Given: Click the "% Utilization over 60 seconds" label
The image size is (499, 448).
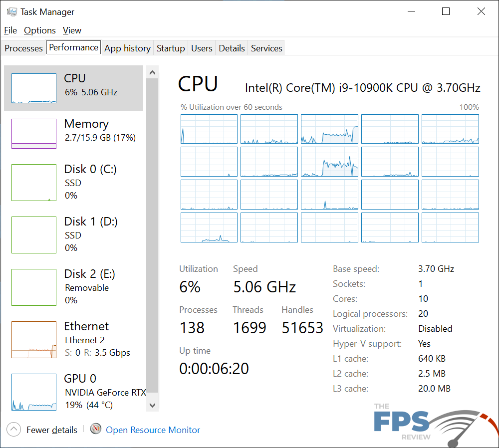Looking at the screenshot, I should tap(232, 107).
